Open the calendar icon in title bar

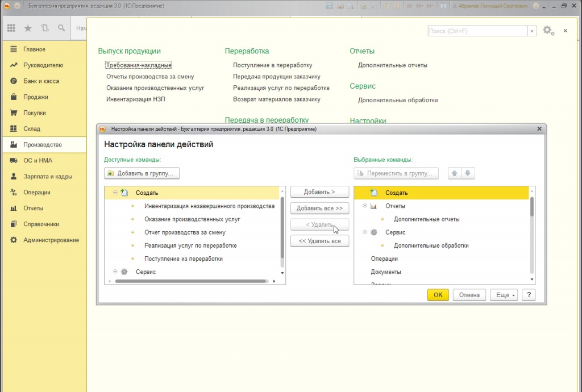tap(397, 6)
